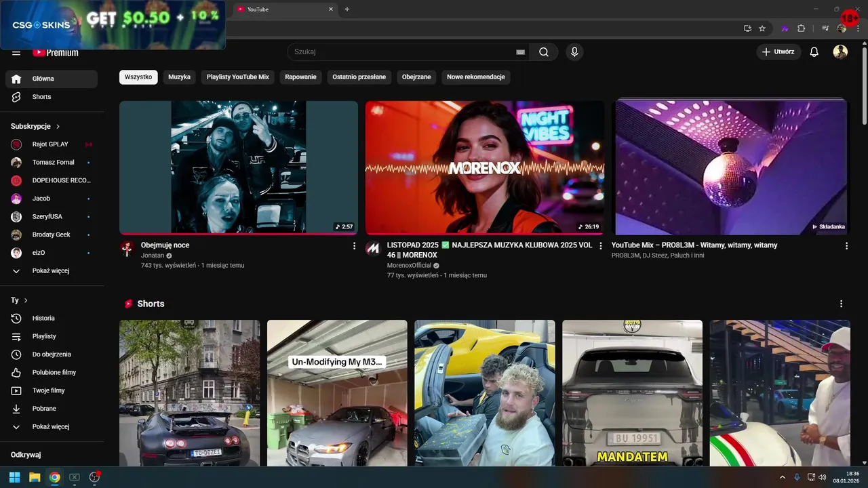Viewport: 868px width, 488px height.
Task: Open the Chrome three-dot menu
Action: click(x=857, y=28)
